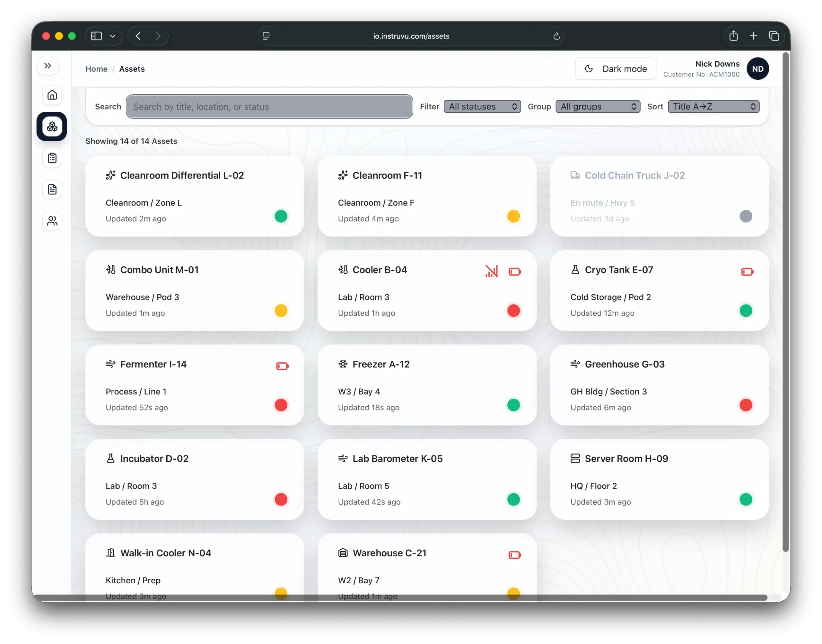
Task: Open the All statuses filter dropdown
Action: coord(482,107)
